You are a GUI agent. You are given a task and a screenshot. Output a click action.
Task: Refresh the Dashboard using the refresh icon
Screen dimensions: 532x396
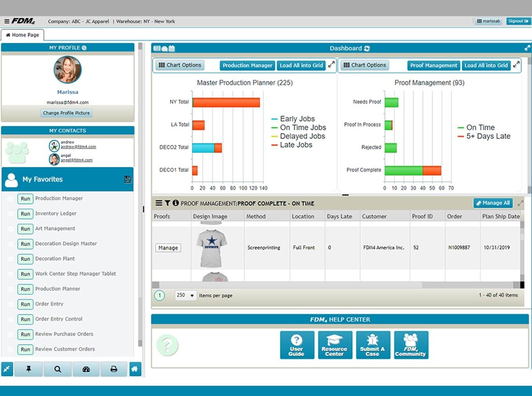(x=367, y=48)
